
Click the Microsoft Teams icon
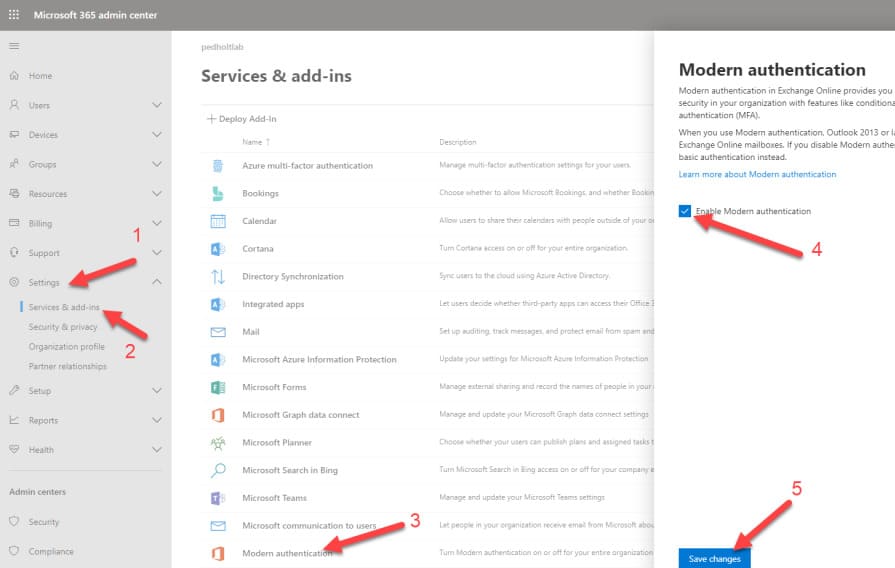tap(218, 498)
